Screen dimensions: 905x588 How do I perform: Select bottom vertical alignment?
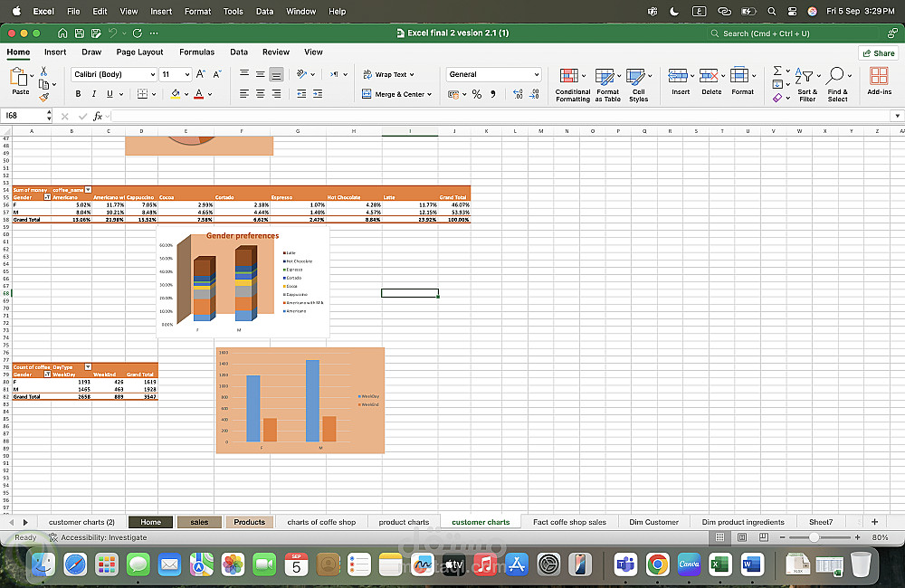[276, 74]
